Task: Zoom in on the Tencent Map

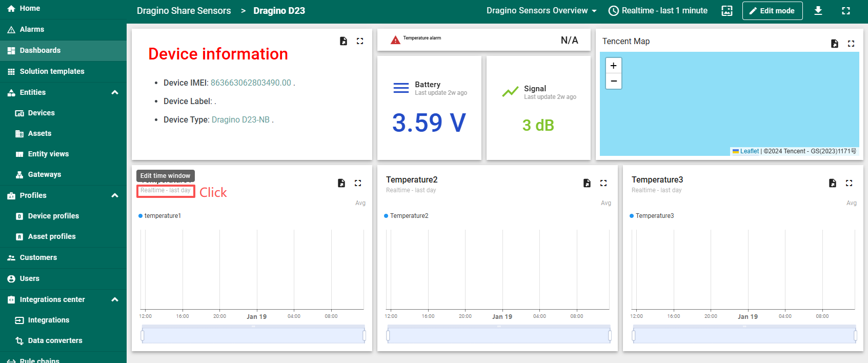Action: pyautogui.click(x=613, y=66)
